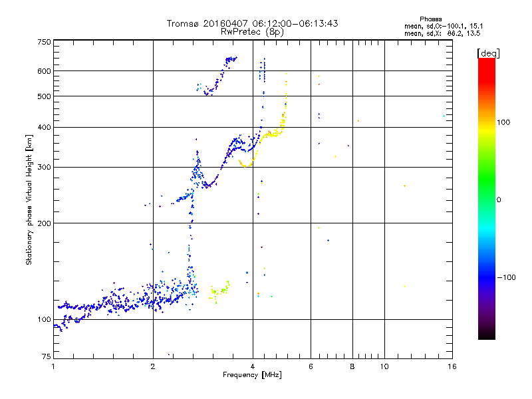Click the x-axis tick label '16'

452,366
